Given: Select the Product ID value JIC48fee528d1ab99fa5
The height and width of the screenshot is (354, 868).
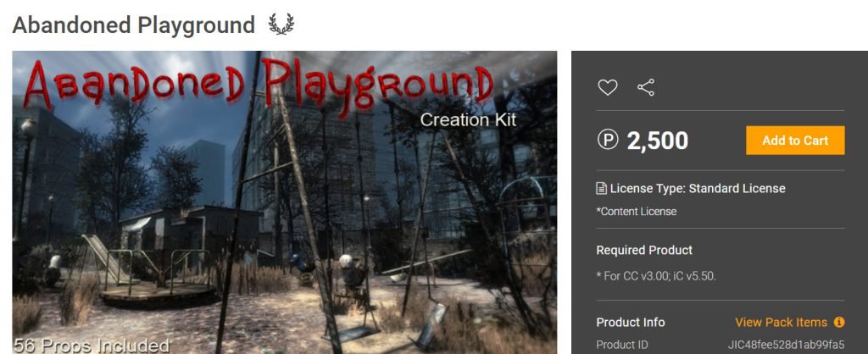Looking at the screenshot, I should [786, 345].
